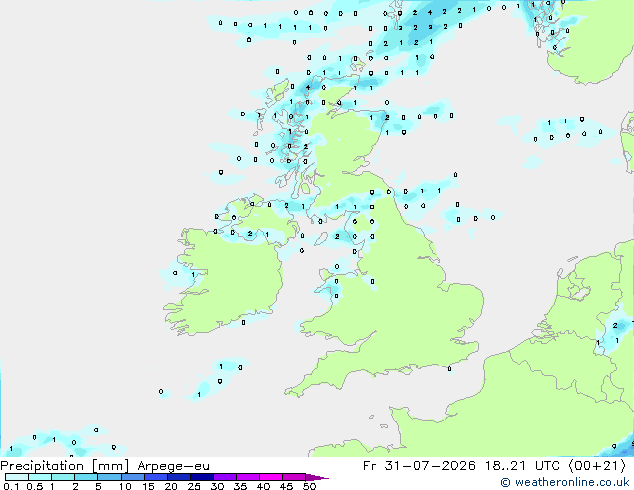634x490 pixels.
Task: Click the 0.5–1 mm legend color swatch
Action: tap(40, 477)
